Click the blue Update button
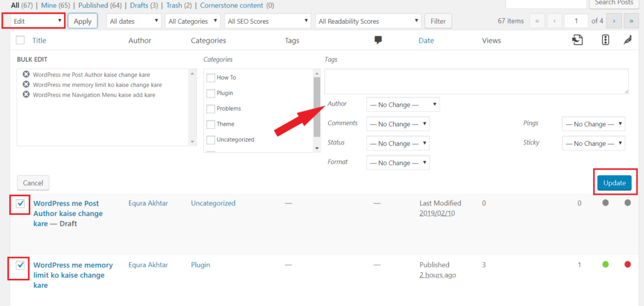644x306 pixels. (614, 183)
